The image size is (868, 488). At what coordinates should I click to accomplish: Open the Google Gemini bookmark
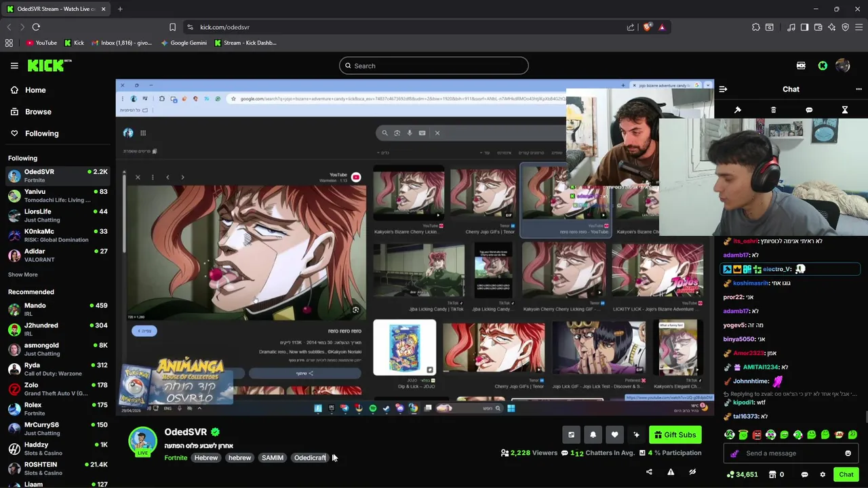coord(184,43)
